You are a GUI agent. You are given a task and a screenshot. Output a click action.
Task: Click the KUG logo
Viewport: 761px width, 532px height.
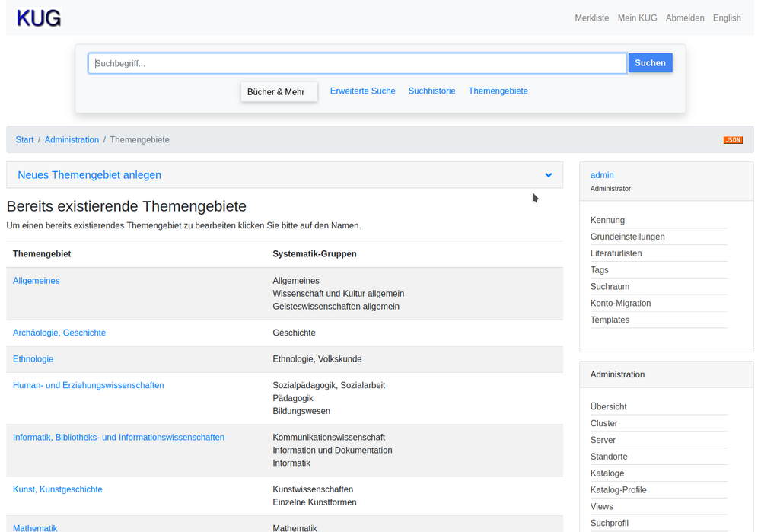(39, 18)
